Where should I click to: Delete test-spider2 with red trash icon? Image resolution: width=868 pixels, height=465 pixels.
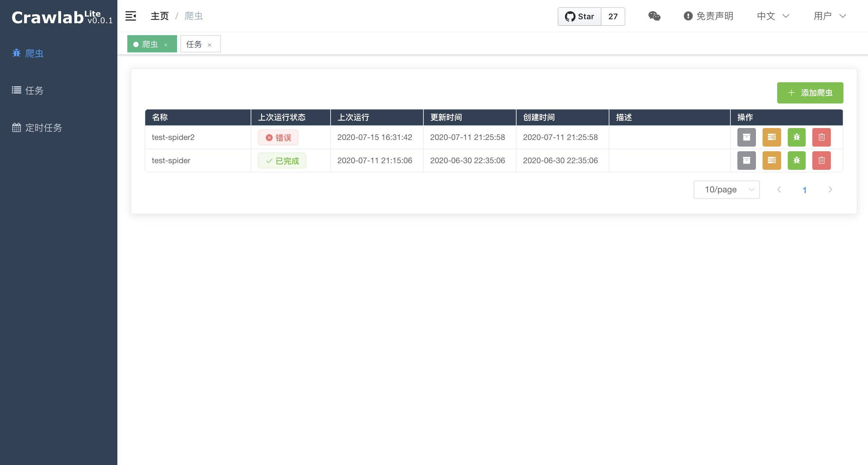822,137
